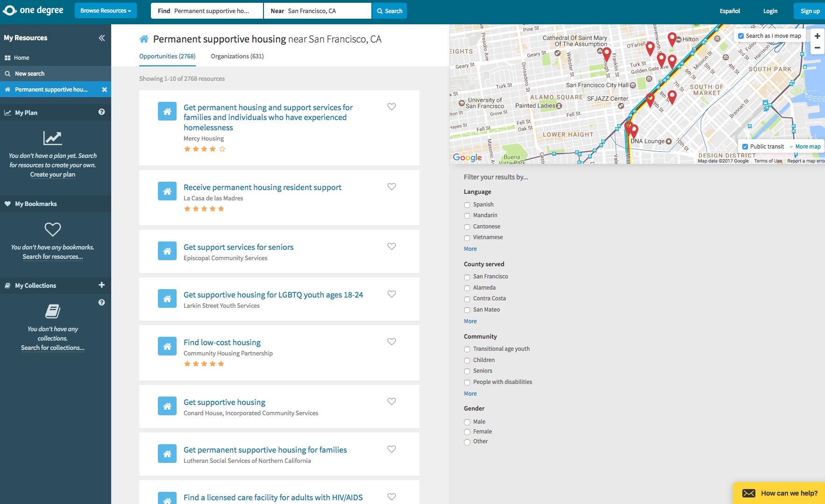Click the One Degree logo
The height and width of the screenshot is (504, 825).
(33, 10)
